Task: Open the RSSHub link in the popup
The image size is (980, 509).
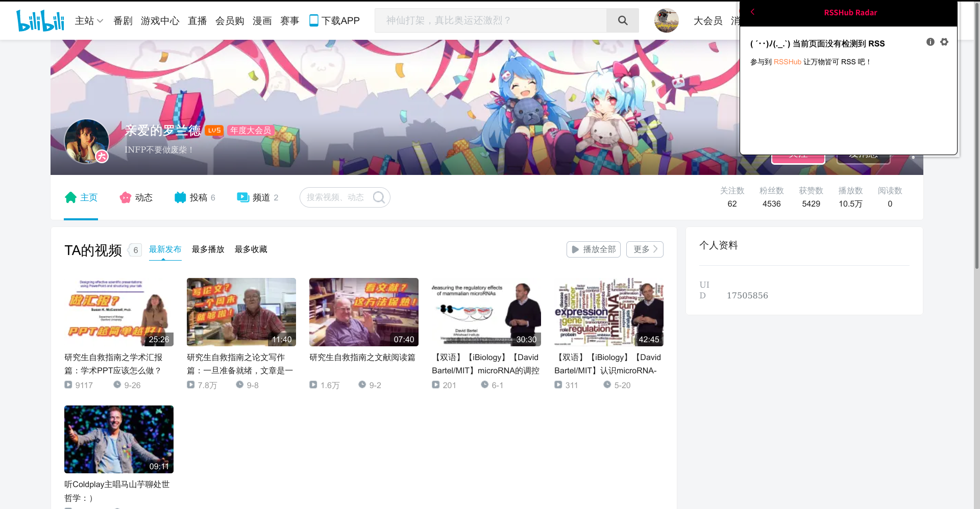Action: (788, 61)
